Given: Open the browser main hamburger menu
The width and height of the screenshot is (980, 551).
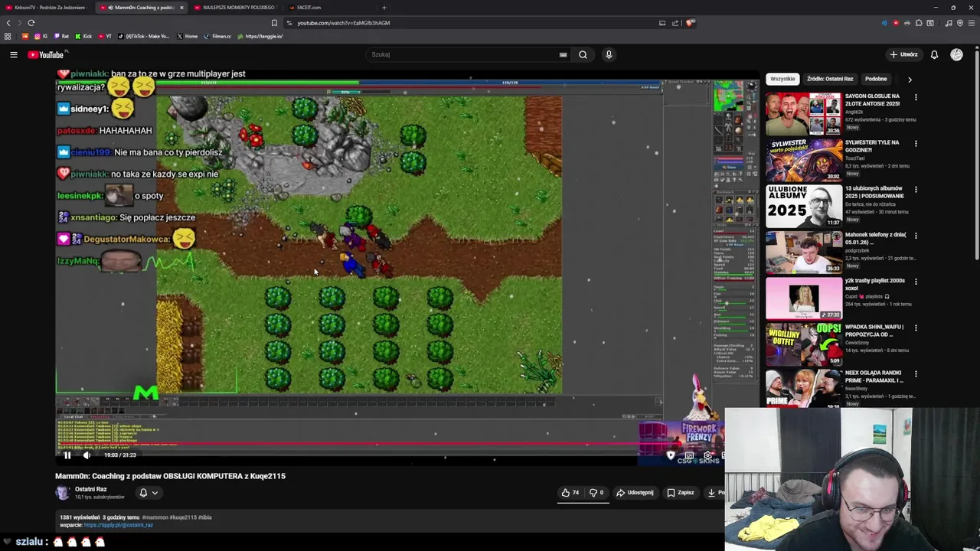Looking at the screenshot, I should click(x=971, y=23).
